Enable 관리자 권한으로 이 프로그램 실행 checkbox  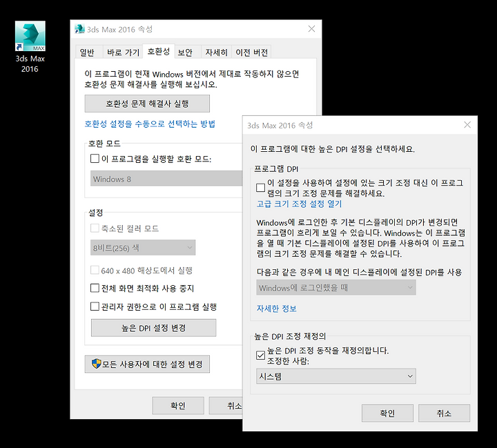(95, 306)
